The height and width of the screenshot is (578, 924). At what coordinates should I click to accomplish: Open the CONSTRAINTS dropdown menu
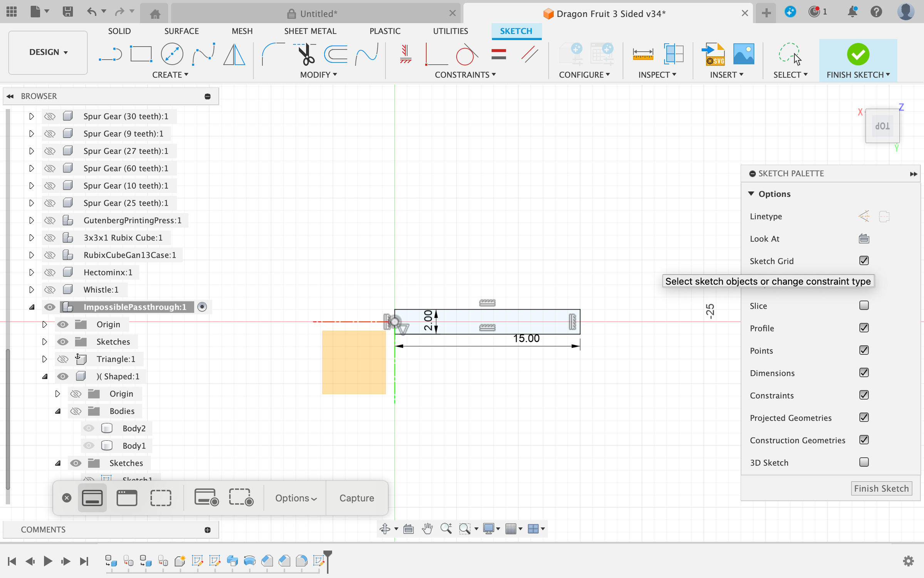[465, 75]
